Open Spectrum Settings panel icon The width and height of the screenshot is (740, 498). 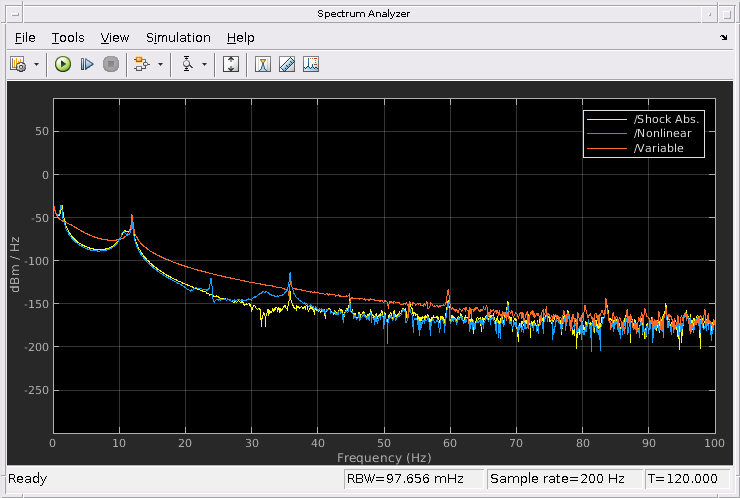(18, 64)
